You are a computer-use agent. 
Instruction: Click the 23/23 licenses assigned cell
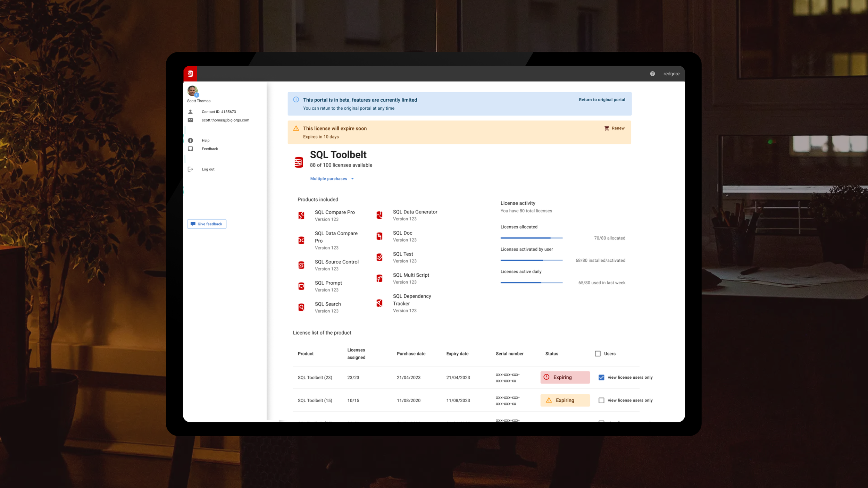[353, 378]
